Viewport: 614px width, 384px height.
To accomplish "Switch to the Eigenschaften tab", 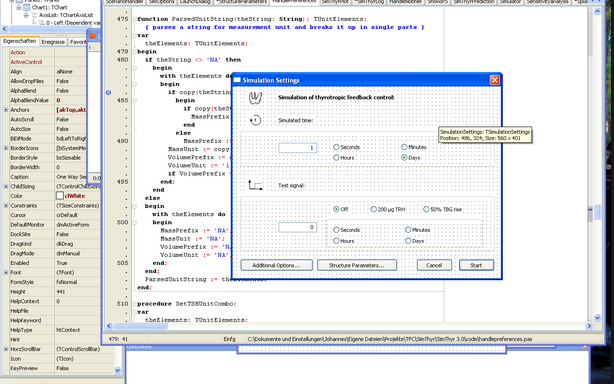I will [x=20, y=41].
